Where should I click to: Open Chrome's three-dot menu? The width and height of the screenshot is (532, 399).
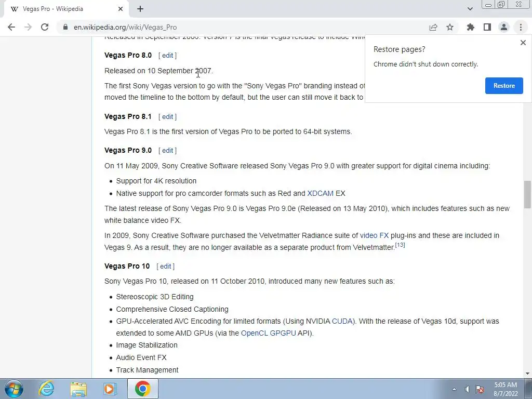[521, 27]
